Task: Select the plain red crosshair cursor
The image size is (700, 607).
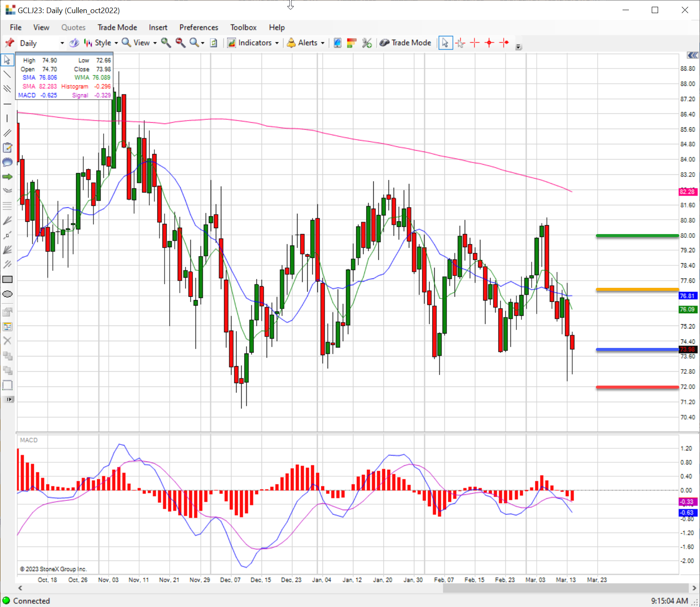Action: 475,43
